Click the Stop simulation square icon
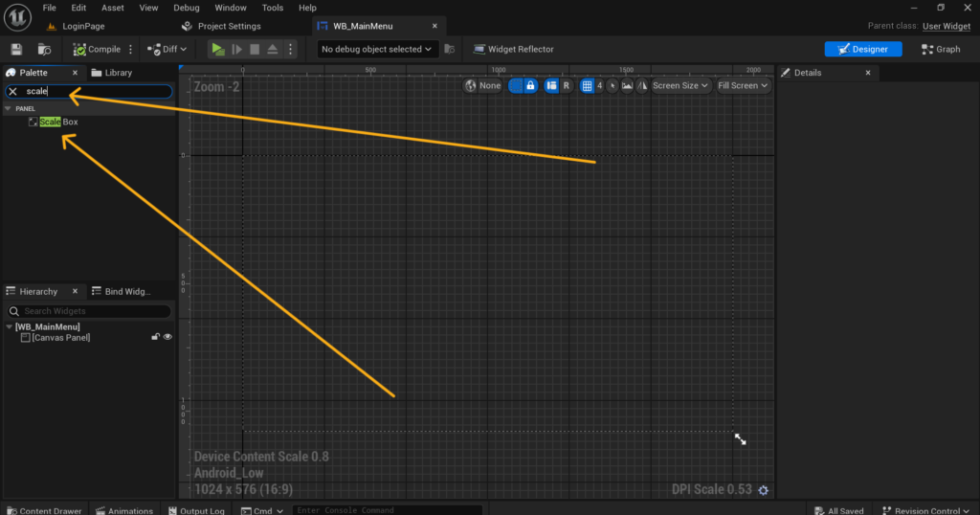 [x=255, y=49]
